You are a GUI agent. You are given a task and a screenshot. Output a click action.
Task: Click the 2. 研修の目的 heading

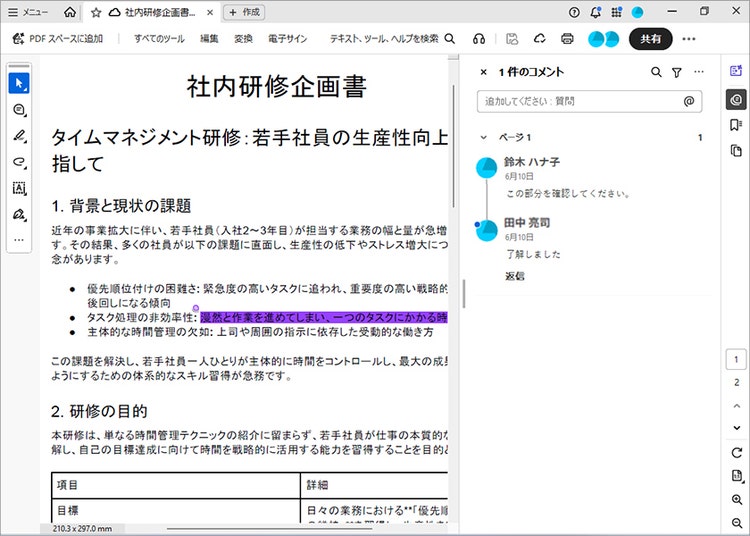point(99,411)
